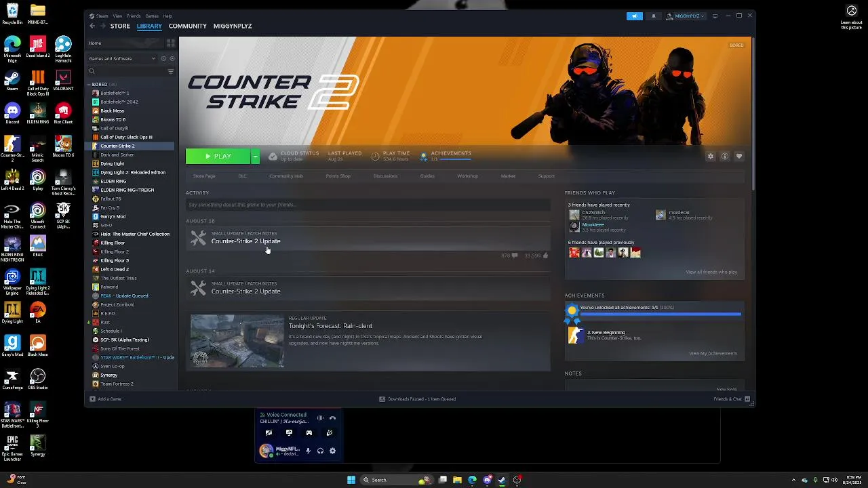
Task: Disconnect from Discord voice call
Action: tap(332, 418)
